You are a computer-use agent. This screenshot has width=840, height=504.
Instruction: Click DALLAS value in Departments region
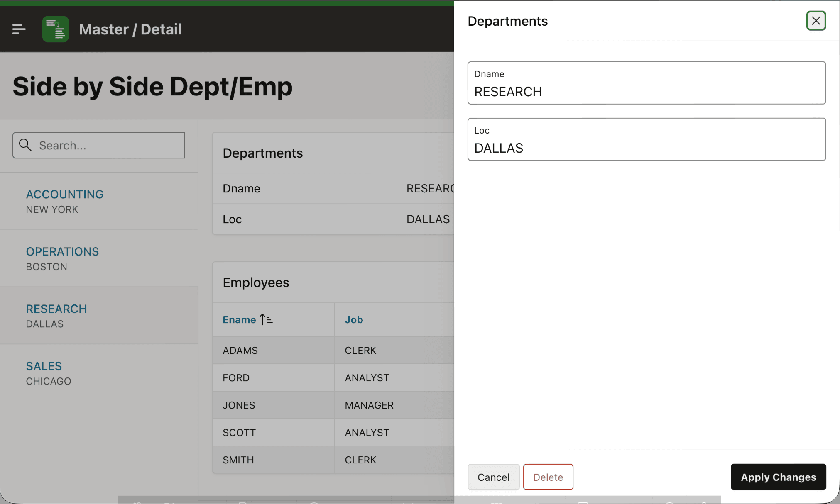click(428, 219)
